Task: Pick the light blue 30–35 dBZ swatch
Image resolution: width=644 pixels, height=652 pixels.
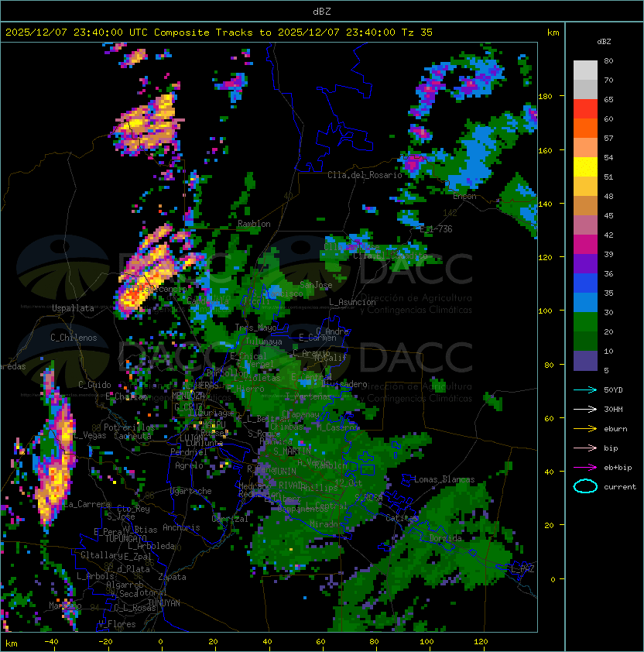Action: click(x=585, y=302)
